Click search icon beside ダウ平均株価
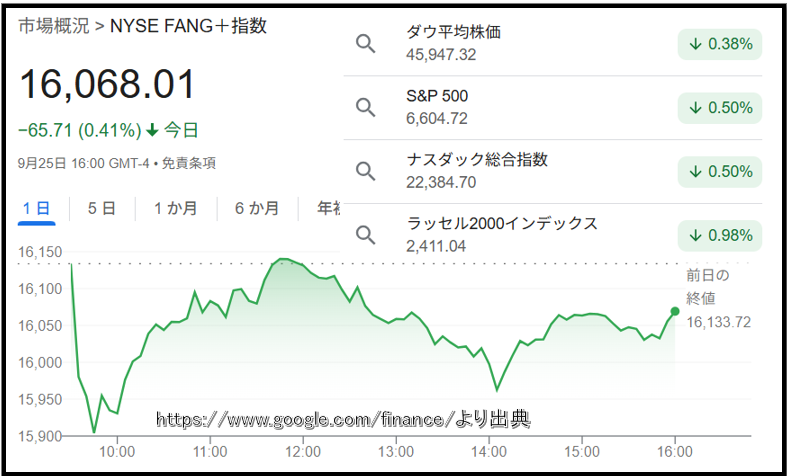787x476 pixels. (x=366, y=43)
